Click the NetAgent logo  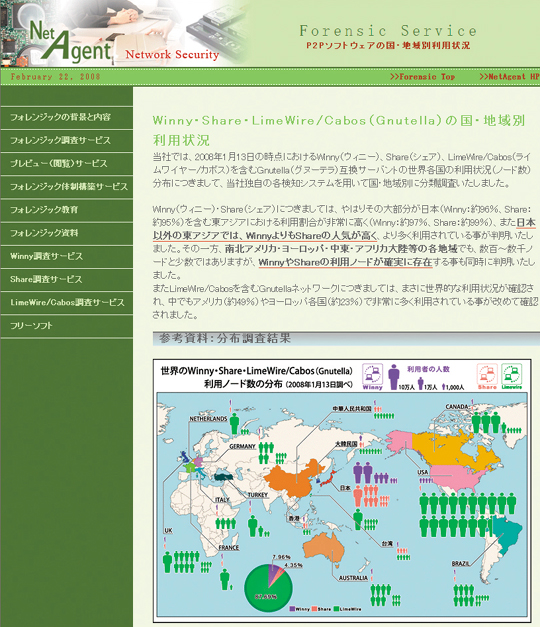(70, 42)
